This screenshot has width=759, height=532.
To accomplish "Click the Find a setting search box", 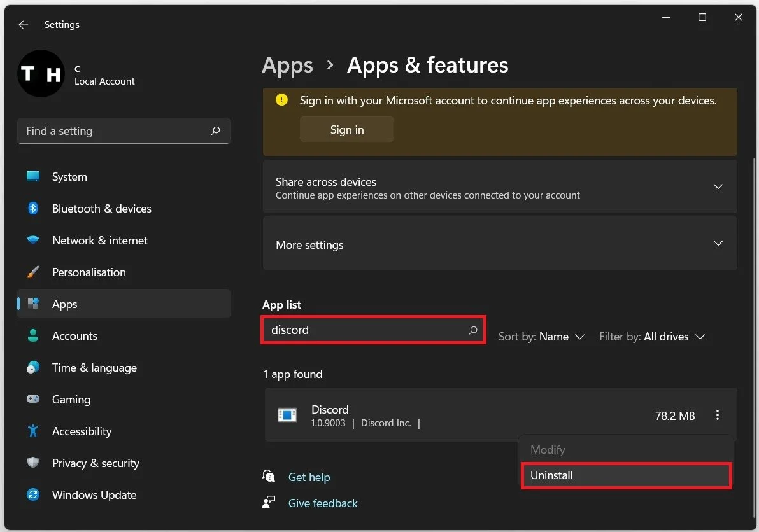I will point(124,130).
